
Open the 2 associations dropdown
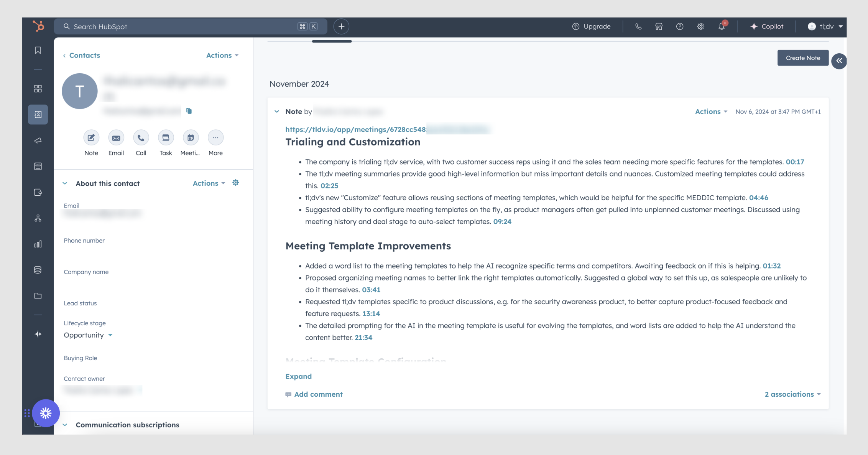point(792,394)
